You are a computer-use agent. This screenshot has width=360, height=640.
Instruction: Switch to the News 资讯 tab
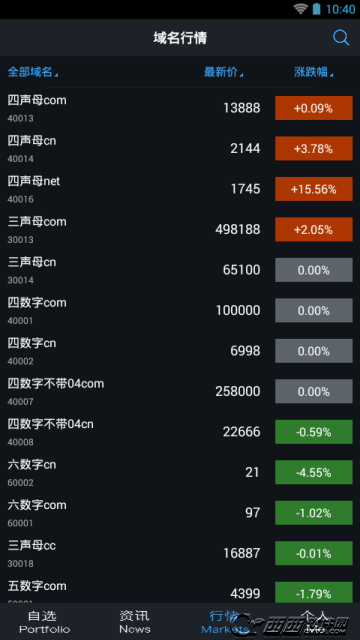[x=135, y=622]
